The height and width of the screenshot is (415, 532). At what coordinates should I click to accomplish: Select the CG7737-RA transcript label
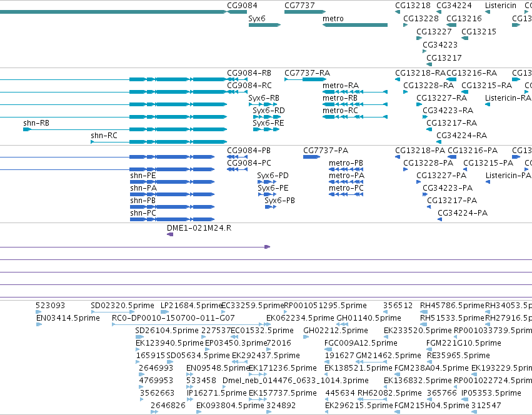pyautogui.click(x=307, y=73)
